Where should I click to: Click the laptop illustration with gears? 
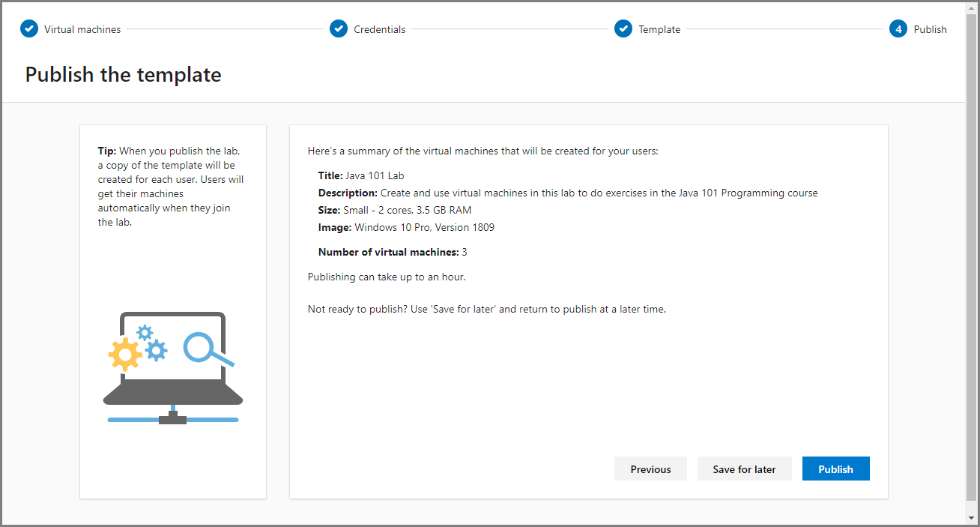(x=172, y=367)
